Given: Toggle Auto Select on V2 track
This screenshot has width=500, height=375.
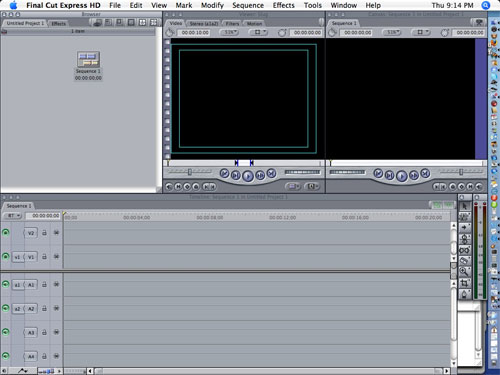Looking at the screenshot, I should 56,233.
